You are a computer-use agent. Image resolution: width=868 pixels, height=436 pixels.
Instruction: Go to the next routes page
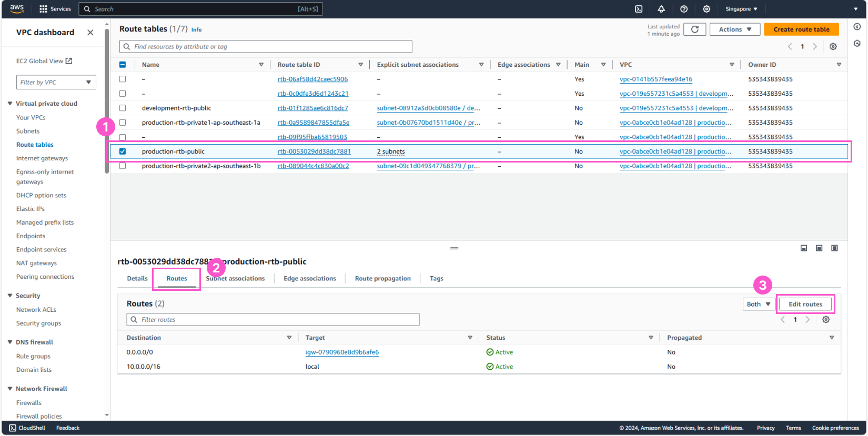(808, 320)
